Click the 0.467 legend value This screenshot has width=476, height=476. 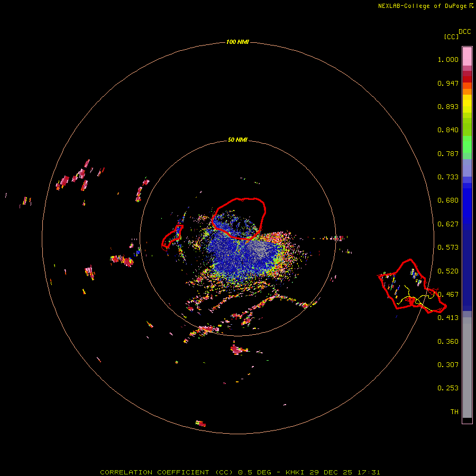(x=448, y=295)
